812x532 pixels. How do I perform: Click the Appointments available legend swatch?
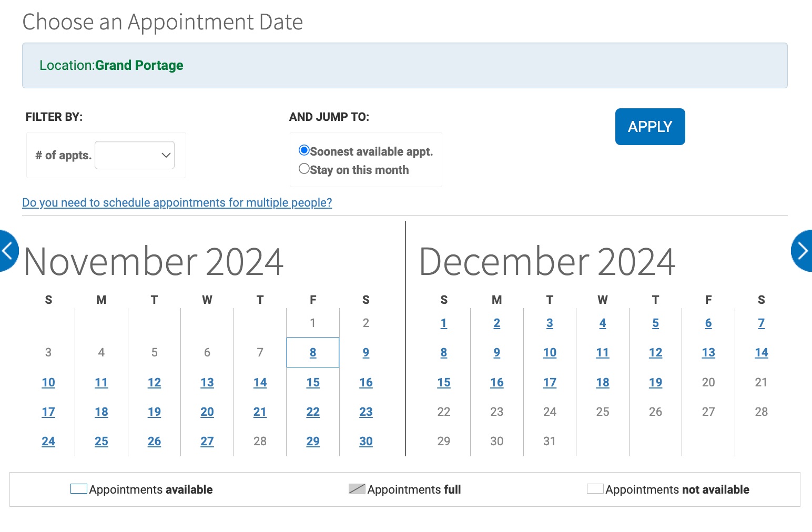[x=78, y=488]
